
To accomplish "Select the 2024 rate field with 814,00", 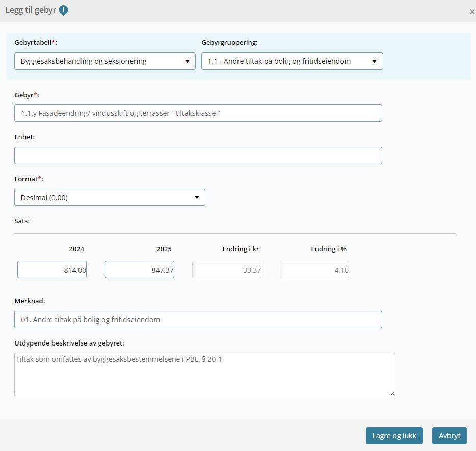I will 52,270.
